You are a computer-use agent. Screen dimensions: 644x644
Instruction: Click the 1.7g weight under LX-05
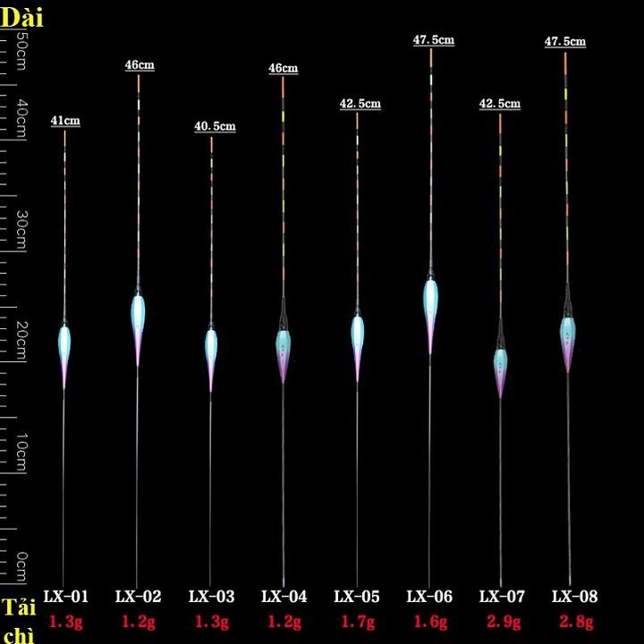[356, 621]
